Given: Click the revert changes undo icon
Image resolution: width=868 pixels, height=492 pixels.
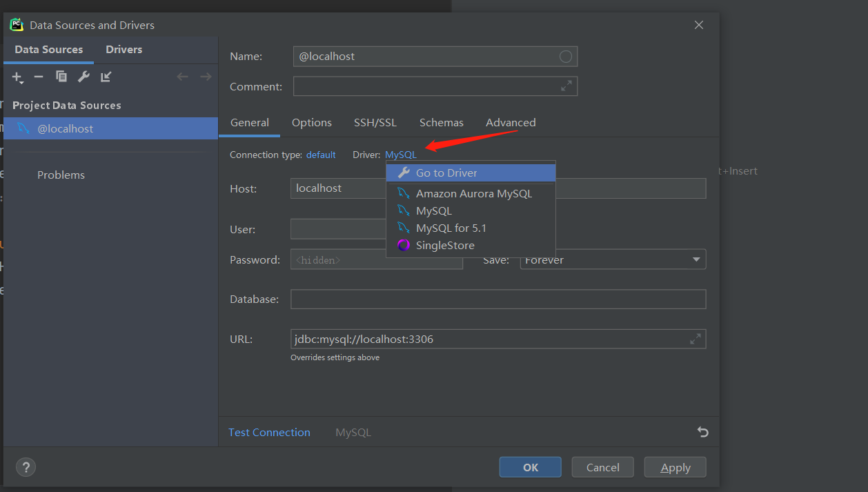Looking at the screenshot, I should [702, 432].
